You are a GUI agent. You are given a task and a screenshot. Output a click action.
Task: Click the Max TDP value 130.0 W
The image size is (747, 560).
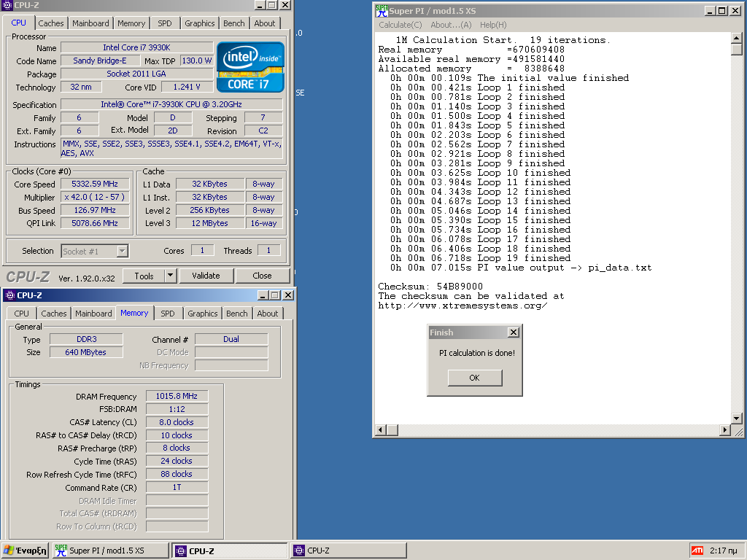[197, 61]
